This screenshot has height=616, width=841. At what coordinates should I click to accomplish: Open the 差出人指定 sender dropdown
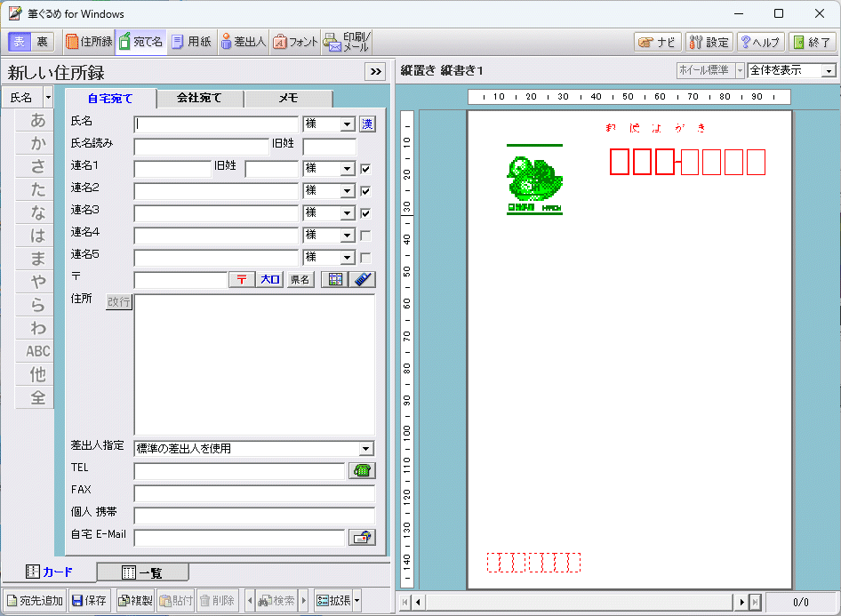(x=365, y=449)
